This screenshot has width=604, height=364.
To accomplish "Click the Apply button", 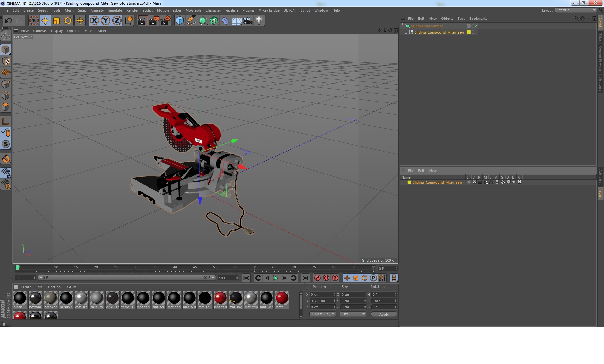I will click(x=383, y=314).
